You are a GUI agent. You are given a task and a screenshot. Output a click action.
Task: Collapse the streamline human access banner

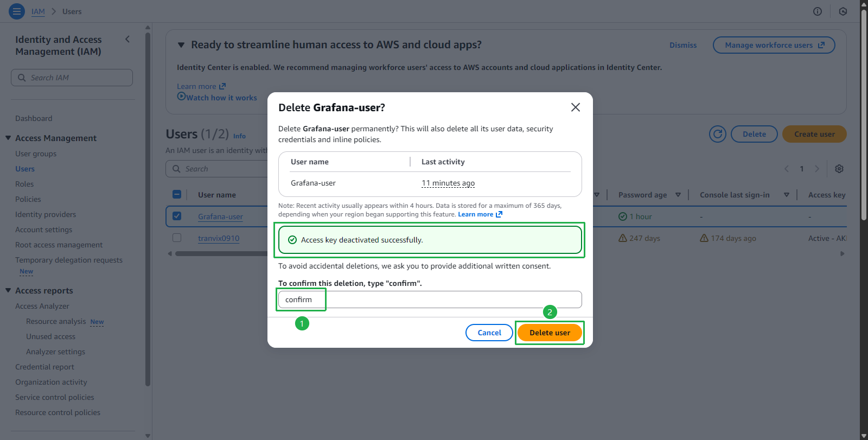(x=181, y=45)
